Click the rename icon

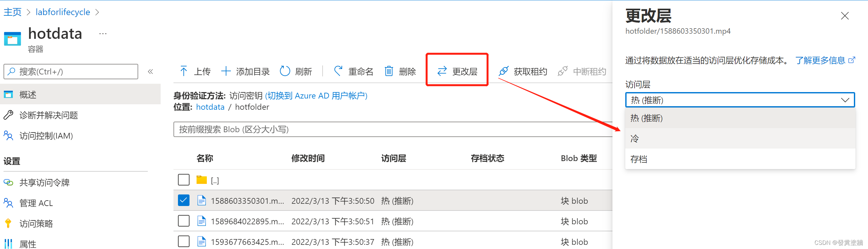[x=338, y=71]
